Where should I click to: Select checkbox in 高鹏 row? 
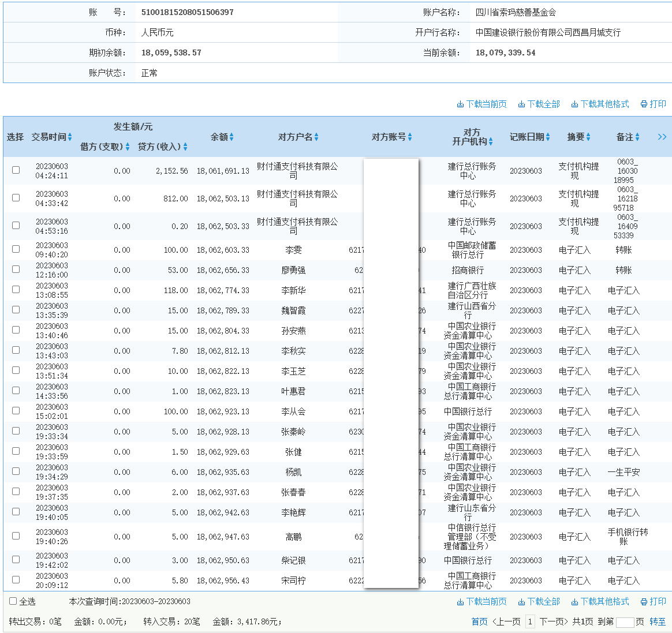coord(16,536)
